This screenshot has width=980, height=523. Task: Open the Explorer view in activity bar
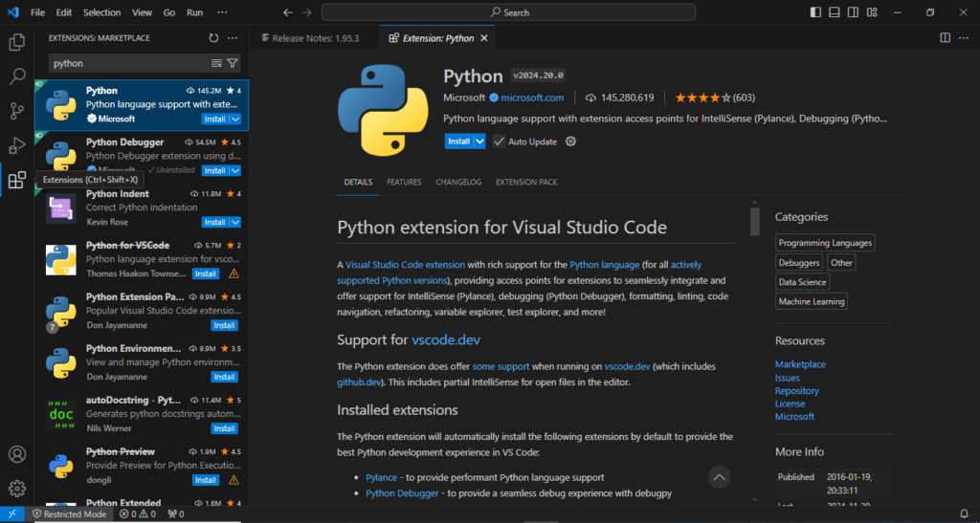17,42
